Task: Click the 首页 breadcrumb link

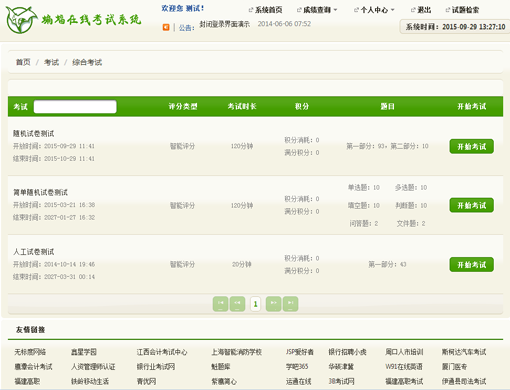Action: tap(23, 62)
